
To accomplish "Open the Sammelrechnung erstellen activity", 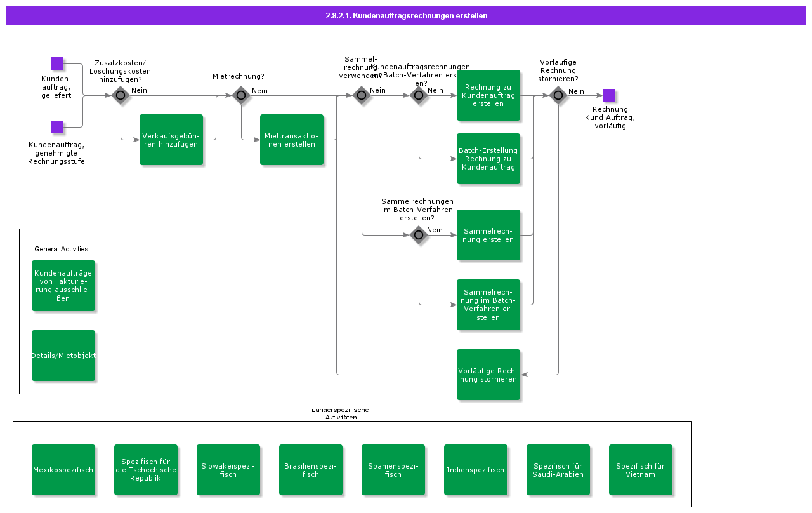I will coord(488,235).
